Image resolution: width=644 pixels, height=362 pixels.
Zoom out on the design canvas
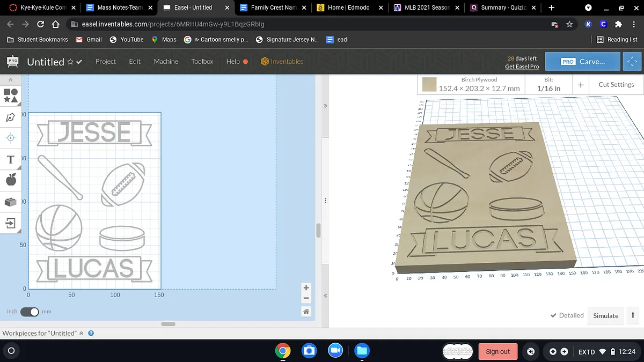306,298
